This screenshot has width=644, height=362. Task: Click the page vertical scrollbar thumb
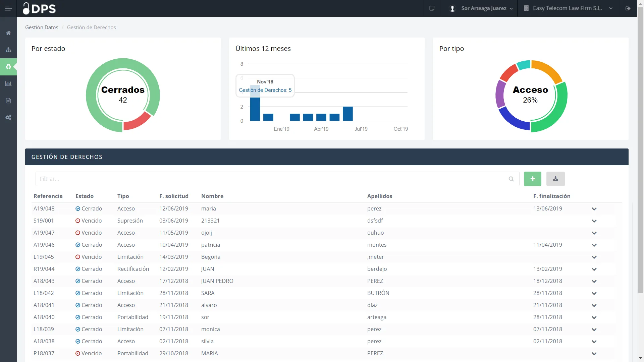point(640,151)
